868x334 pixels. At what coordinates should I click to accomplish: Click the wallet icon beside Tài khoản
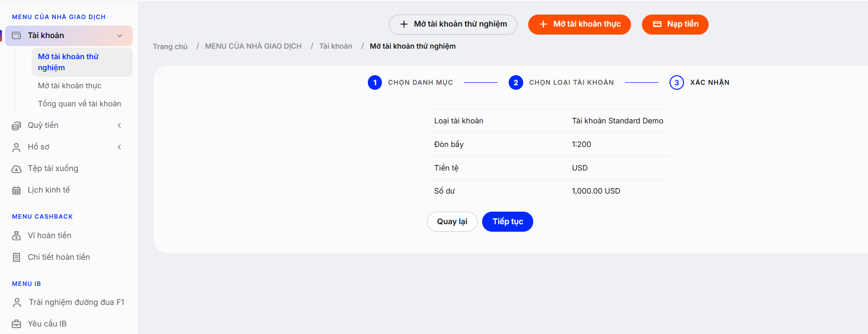17,36
